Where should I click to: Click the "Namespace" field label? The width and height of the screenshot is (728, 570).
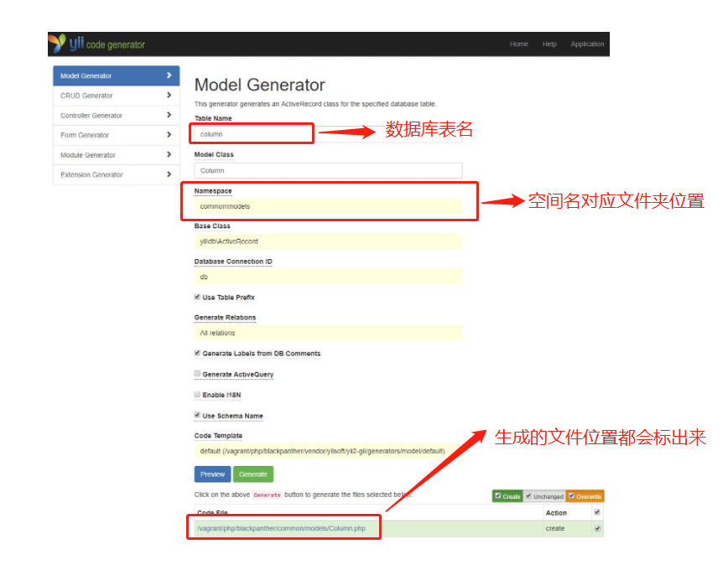click(213, 191)
